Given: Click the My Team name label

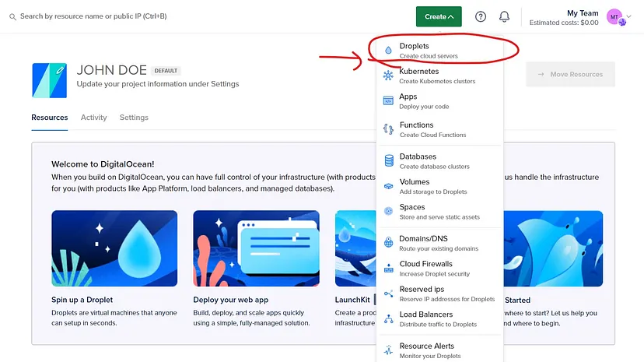Looking at the screenshot, I should tap(583, 13).
